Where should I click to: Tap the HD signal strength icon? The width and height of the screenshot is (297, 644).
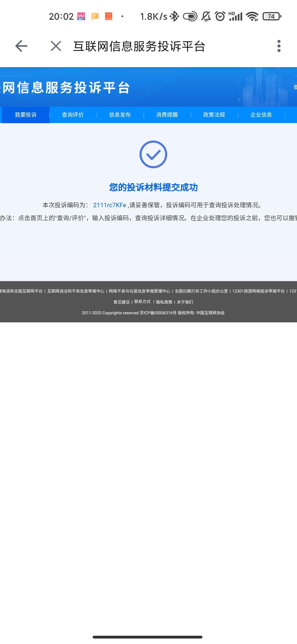[x=235, y=17]
